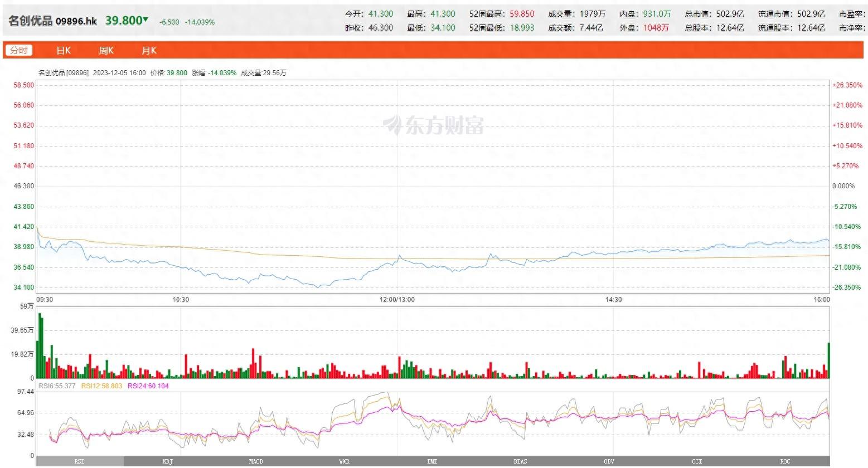Screen dimensions: 868x468
Task: Click the 10:30 time axis label
Action: click(181, 300)
